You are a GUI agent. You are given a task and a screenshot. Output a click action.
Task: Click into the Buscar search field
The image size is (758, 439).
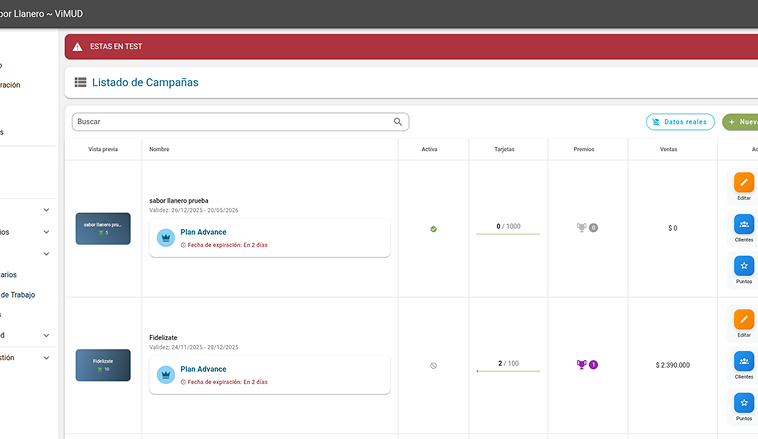pos(230,122)
